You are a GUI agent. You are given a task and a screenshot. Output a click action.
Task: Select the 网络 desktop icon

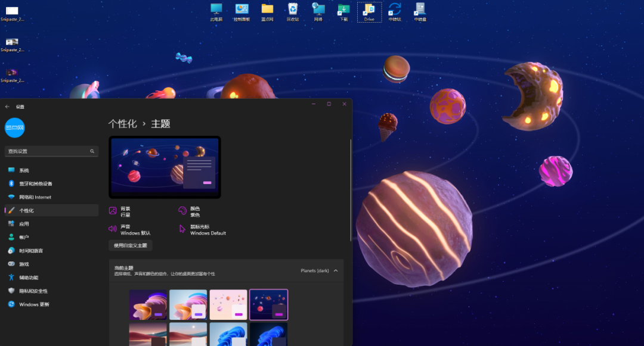318,12
